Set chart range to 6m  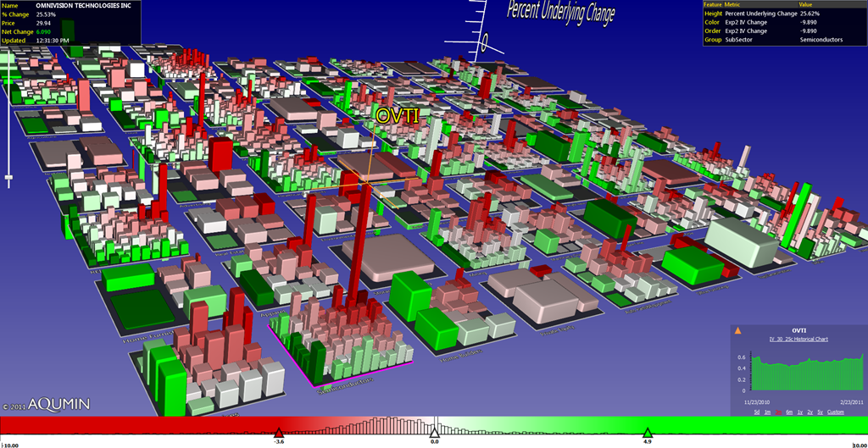[789, 412]
